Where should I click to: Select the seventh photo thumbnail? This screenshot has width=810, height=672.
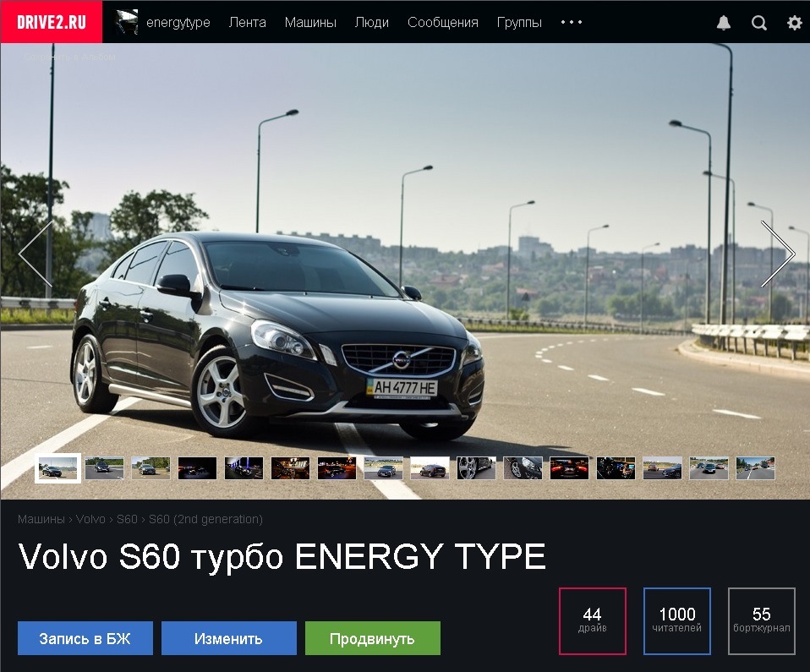point(337,468)
